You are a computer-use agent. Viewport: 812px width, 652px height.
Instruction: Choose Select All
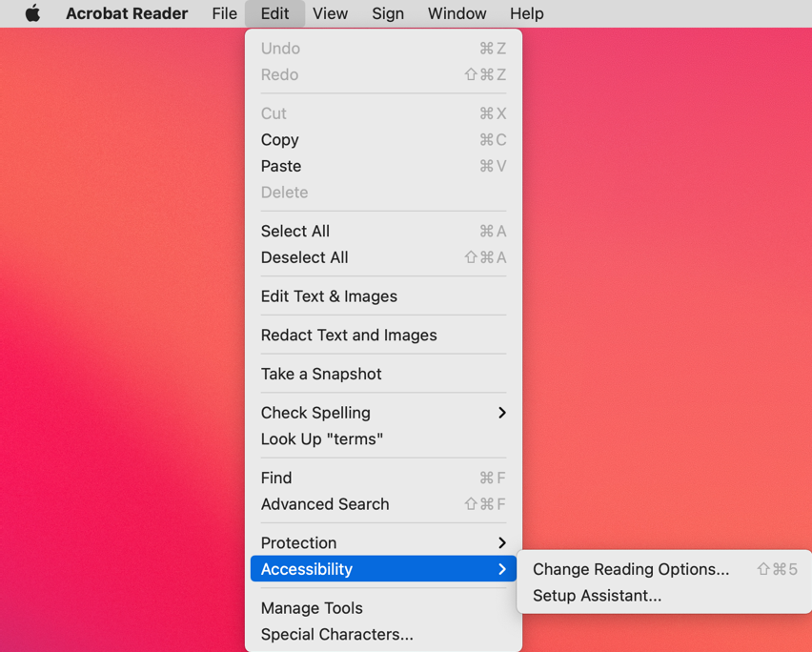[383, 231]
